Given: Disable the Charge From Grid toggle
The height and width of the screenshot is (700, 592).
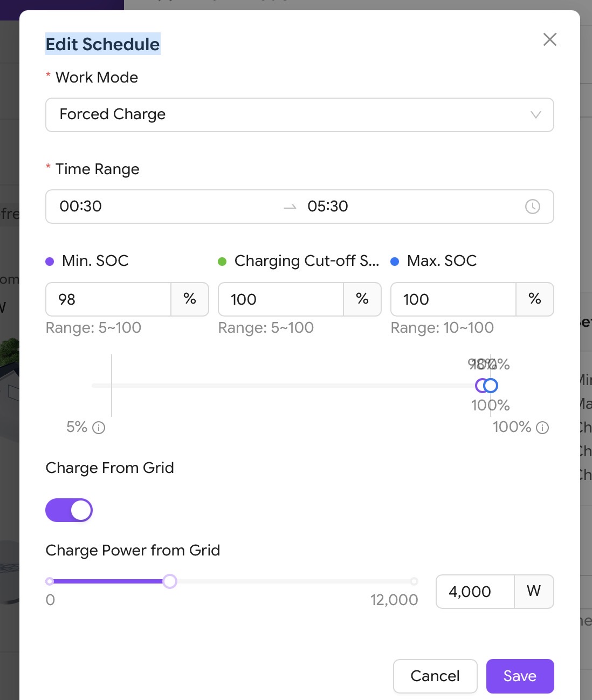Looking at the screenshot, I should coord(69,510).
